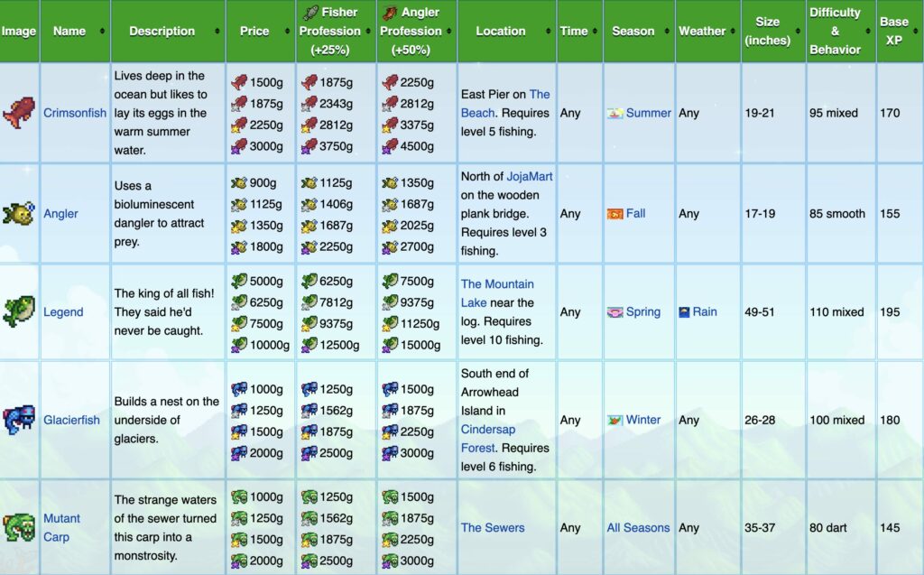924x575 pixels.
Task: Follow the JojaMart link
Action: [530, 176]
